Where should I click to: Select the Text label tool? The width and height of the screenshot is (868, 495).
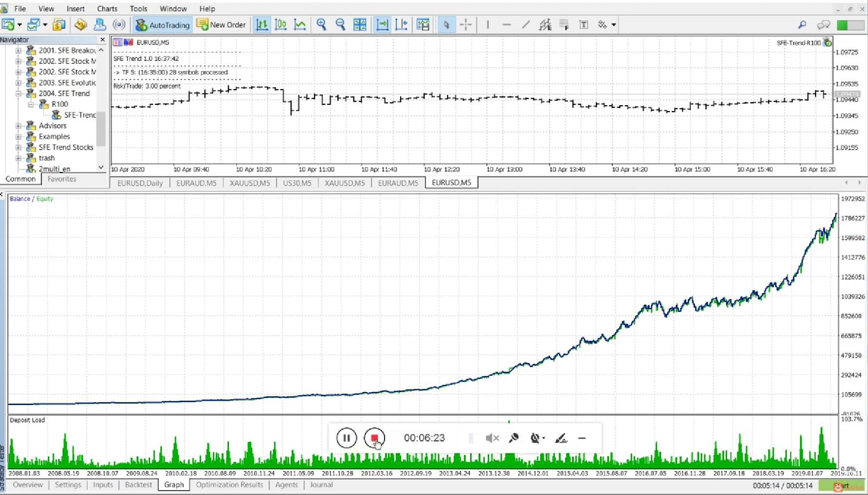pos(584,24)
